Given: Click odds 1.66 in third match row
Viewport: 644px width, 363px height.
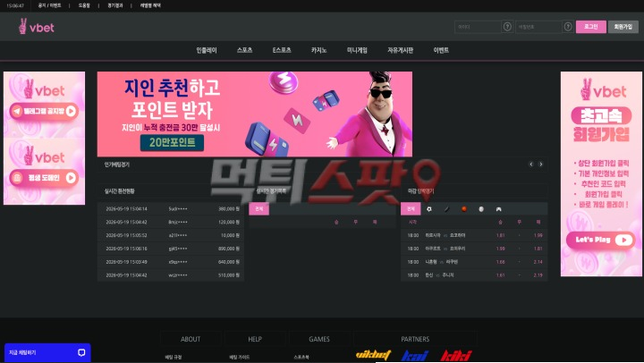Looking at the screenshot, I should tap(500, 262).
